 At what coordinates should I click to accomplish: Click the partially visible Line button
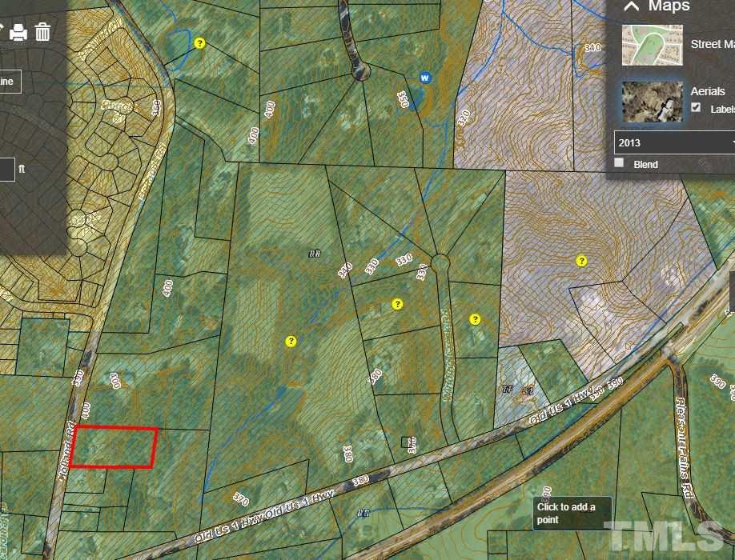pyautogui.click(x=10, y=82)
